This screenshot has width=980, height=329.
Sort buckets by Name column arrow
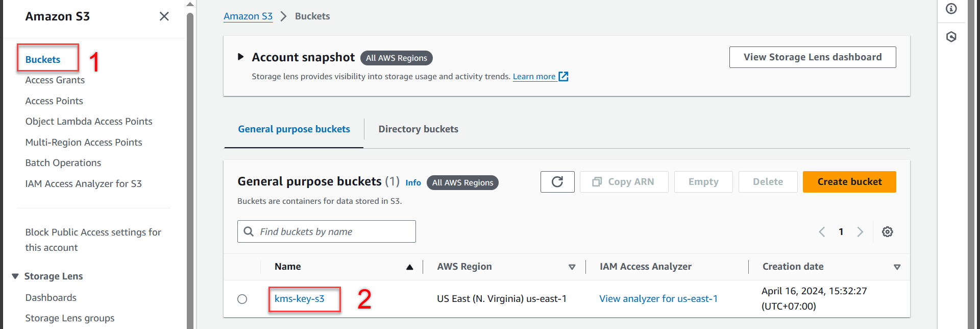pyautogui.click(x=409, y=267)
